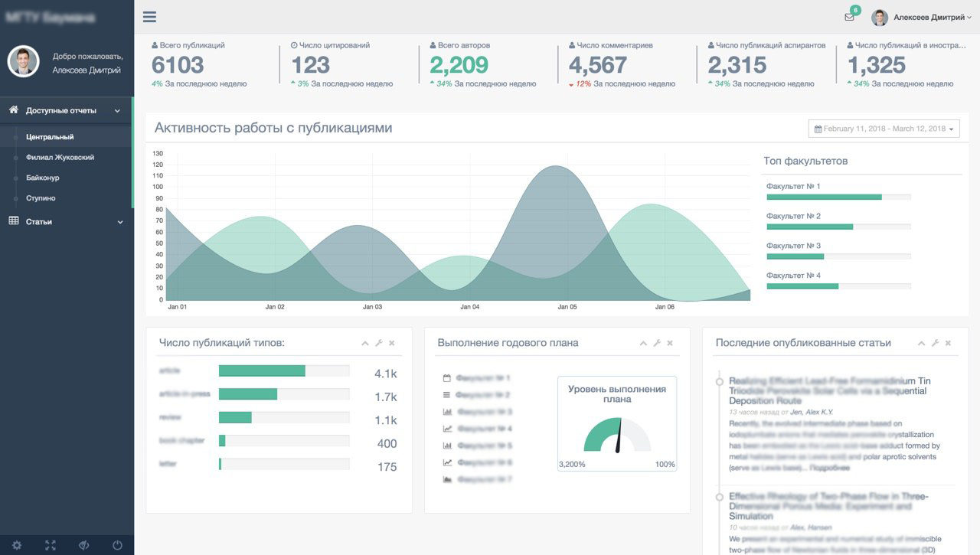980x555 pixels.
Task: Close the Последние опубликованные статьи panel
Action: tap(948, 343)
